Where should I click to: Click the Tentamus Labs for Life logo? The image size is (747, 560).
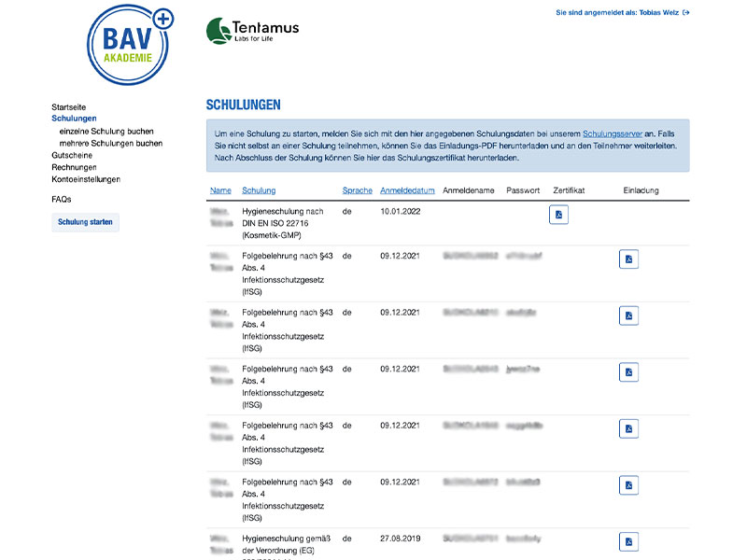coord(252,32)
